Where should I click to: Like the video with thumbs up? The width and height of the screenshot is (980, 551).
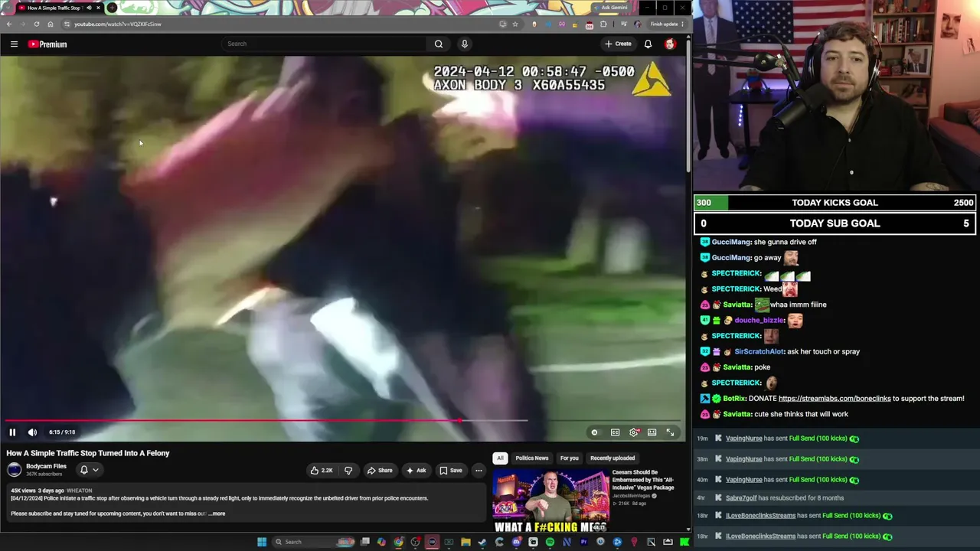tap(315, 471)
